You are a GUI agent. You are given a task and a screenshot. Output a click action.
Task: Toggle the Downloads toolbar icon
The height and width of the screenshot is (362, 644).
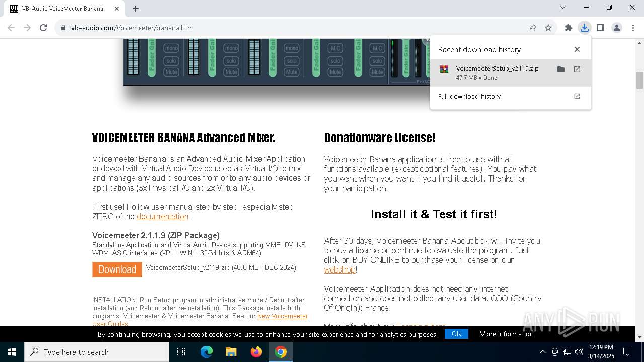(x=584, y=28)
